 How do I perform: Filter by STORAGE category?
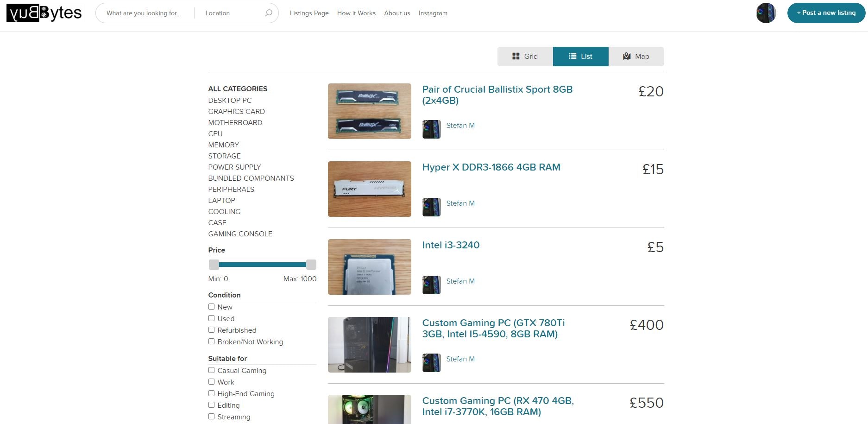point(225,156)
